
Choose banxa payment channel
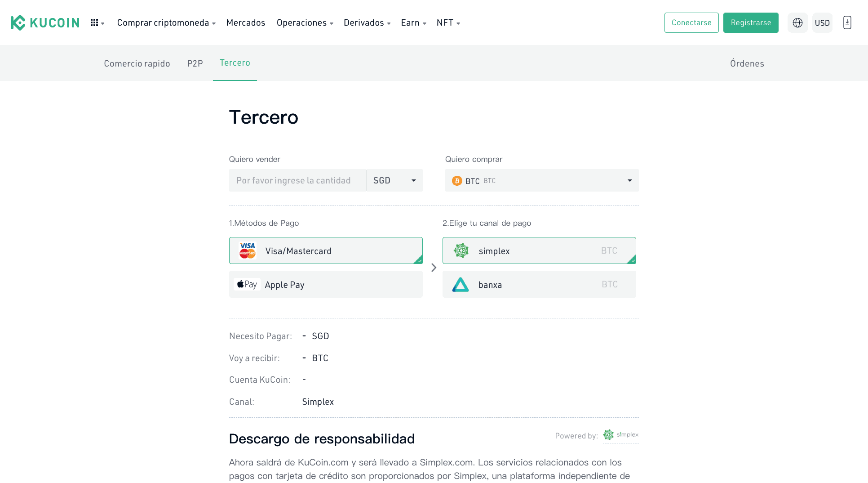pyautogui.click(x=539, y=284)
